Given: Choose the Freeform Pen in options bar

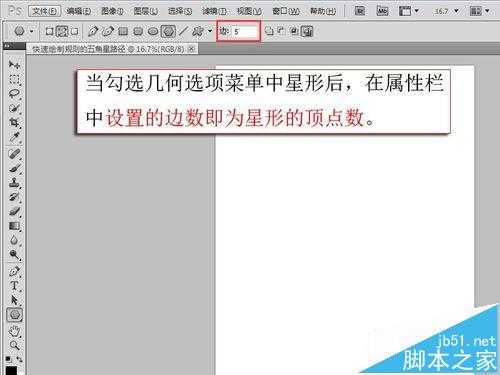Looking at the screenshot, I should 107,31.
